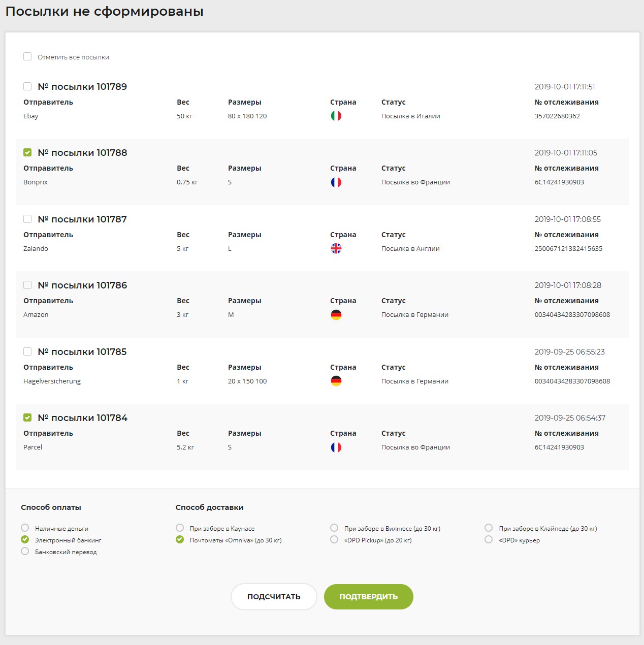Select 'При заборе в Клайпеде' delivery option

(x=489, y=528)
